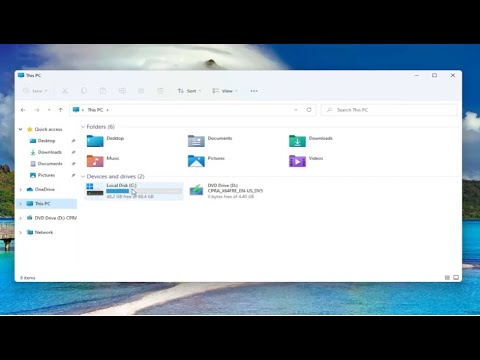The height and width of the screenshot is (360, 480).
Task: Open the See more ellipsis menu
Action: [254, 91]
